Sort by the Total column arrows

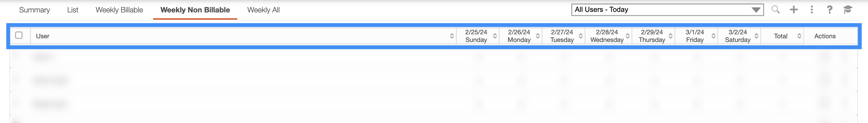coord(799,36)
